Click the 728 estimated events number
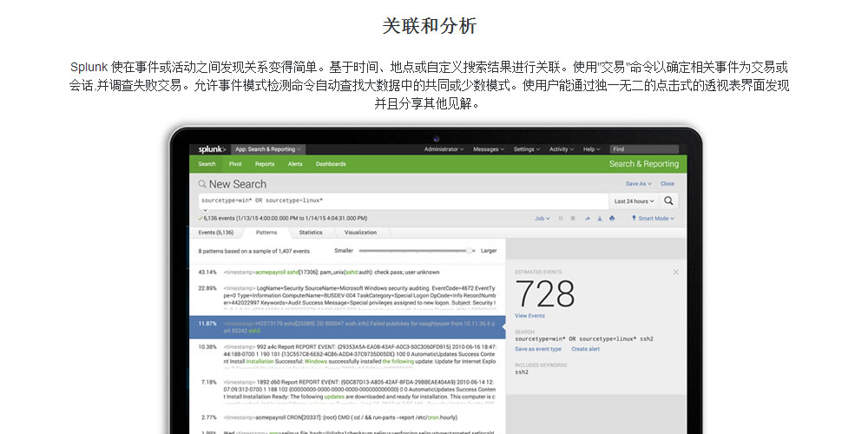Screen dimensions: 868x434 [545, 293]
